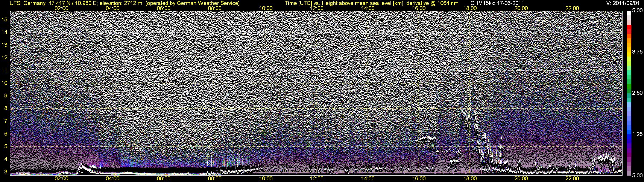
Task: Click the '1.25' colorbar value
Action: (x=637, y=134)
